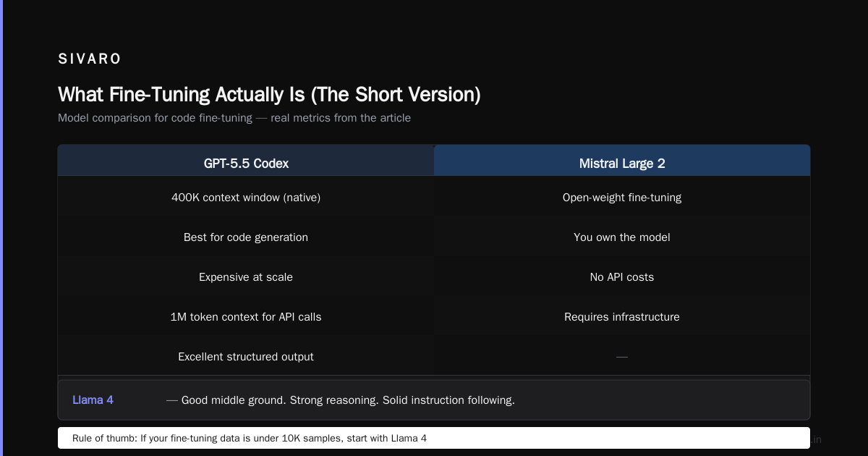This screenshot has height=456, width=868.
Task: Click the Llama 4 label
Action: coord(93,400)
